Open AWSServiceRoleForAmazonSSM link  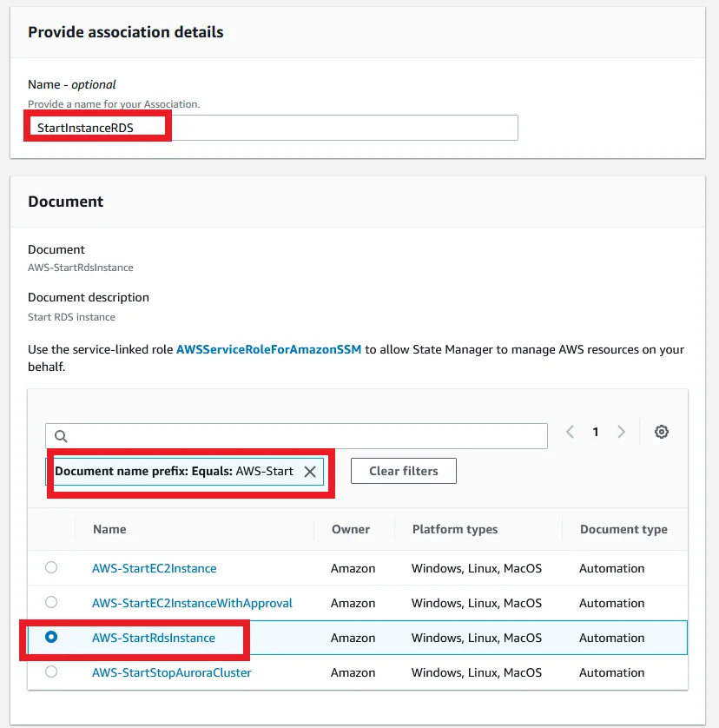point(268,349)
